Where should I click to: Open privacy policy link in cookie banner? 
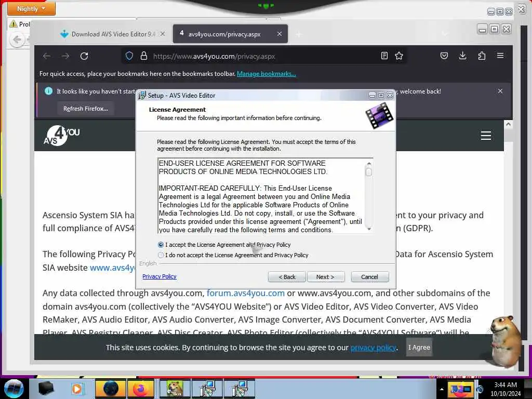tap(373, 348)
